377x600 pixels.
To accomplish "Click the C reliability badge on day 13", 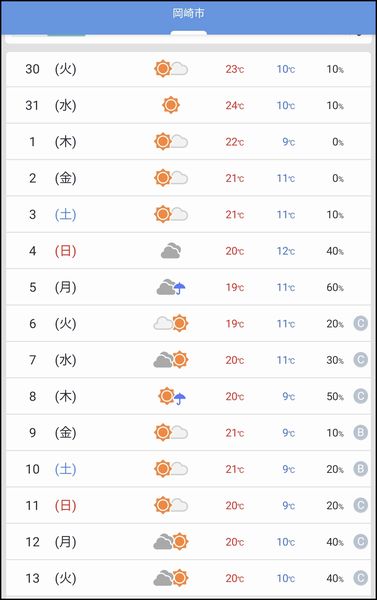I will coord(360,578).
